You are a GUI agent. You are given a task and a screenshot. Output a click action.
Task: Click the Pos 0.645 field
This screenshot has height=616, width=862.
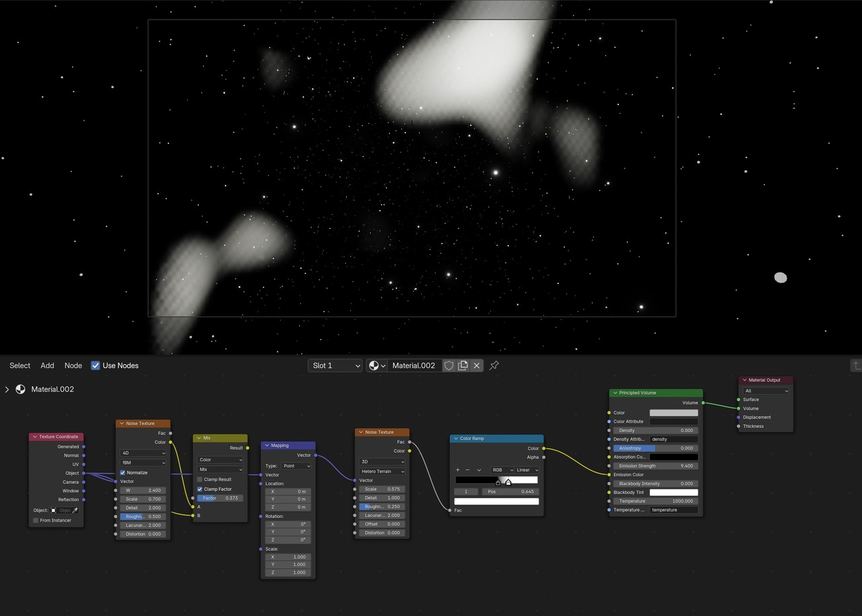pos(510,492)
